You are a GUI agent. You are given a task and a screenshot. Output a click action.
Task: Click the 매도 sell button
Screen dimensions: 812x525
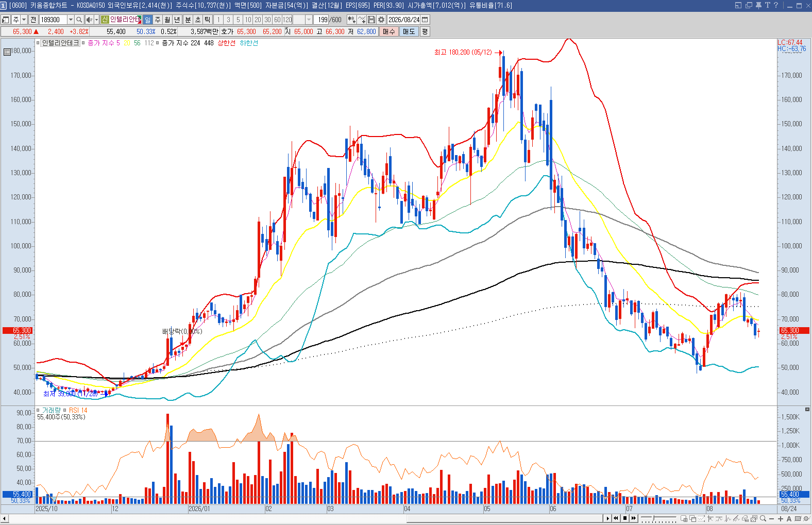409,31
